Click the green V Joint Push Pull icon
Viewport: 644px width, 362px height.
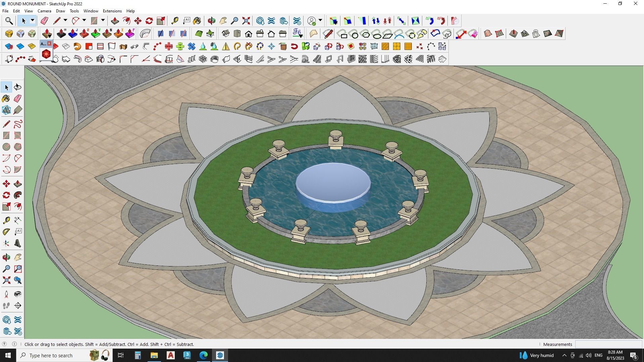point(96,34)
